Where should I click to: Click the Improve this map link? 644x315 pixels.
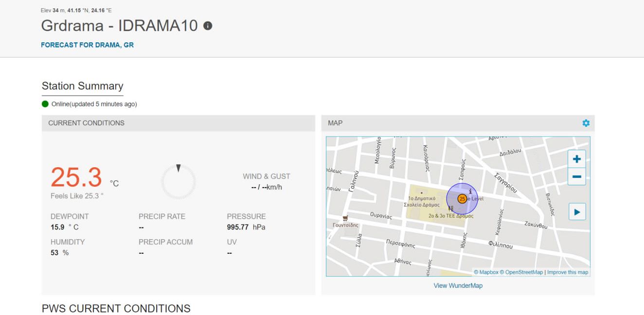pos(567,272)
